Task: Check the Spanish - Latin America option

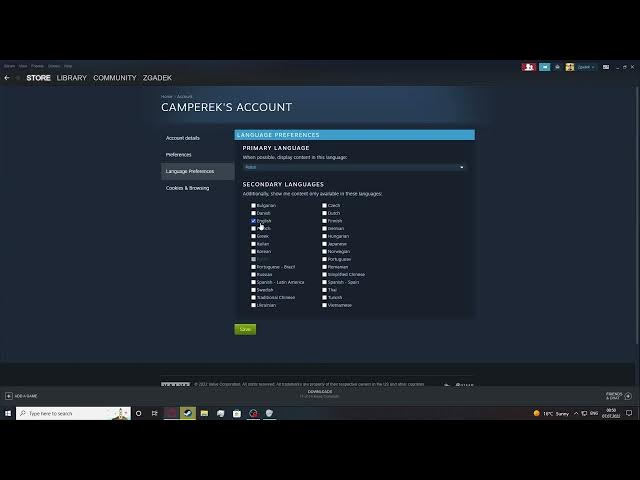Action: coord(253,282)
